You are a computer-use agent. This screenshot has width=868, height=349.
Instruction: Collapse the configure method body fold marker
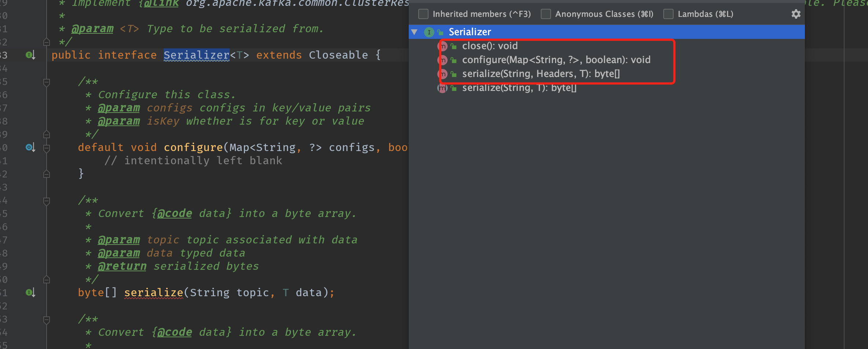pos(47,148)
